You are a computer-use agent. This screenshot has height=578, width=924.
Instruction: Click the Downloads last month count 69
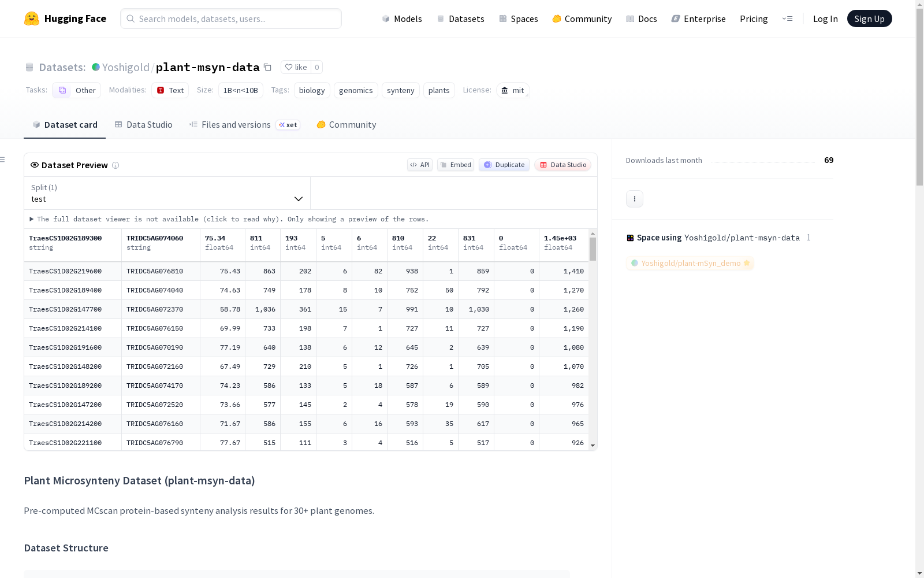[829, 160]
